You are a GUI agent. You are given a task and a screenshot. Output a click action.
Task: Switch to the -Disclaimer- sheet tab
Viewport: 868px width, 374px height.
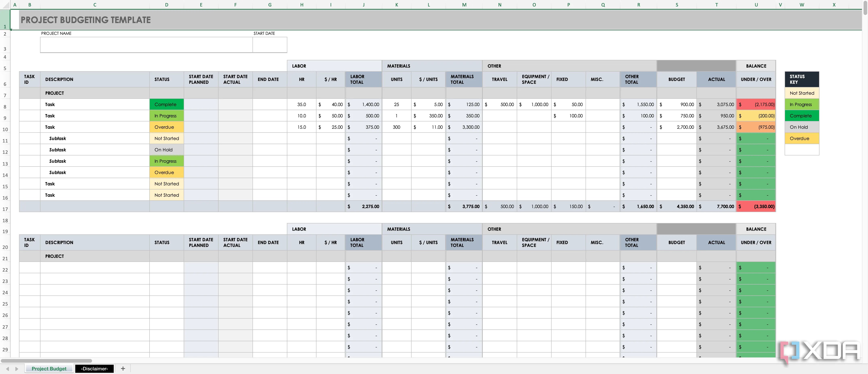(94, 369)
